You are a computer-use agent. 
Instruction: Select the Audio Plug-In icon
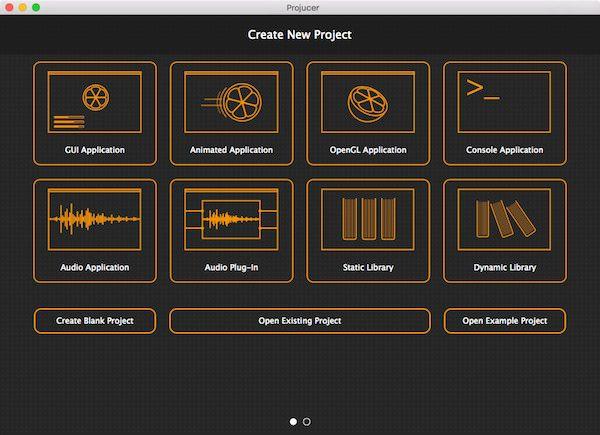click(x=231, y=220)
